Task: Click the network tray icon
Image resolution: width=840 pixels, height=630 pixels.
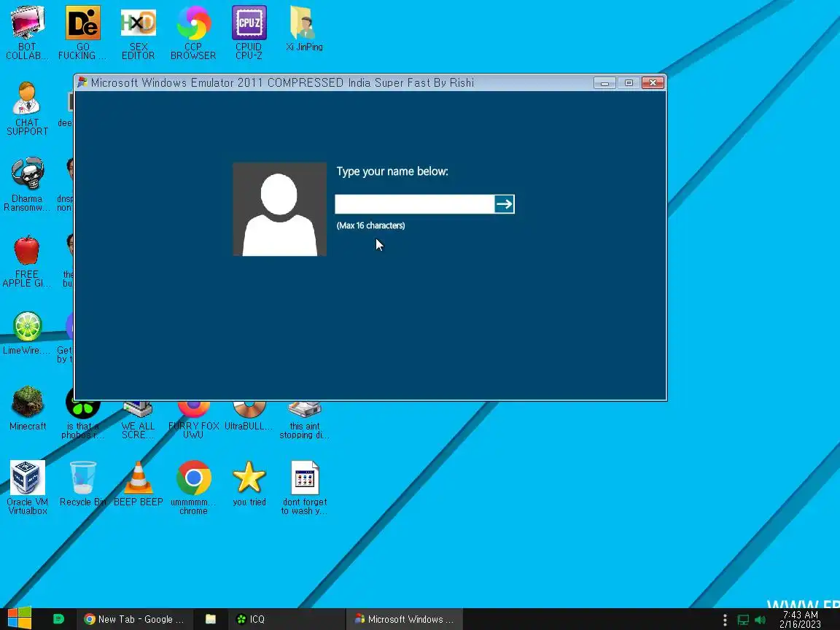Action: [x=743, y=620]
